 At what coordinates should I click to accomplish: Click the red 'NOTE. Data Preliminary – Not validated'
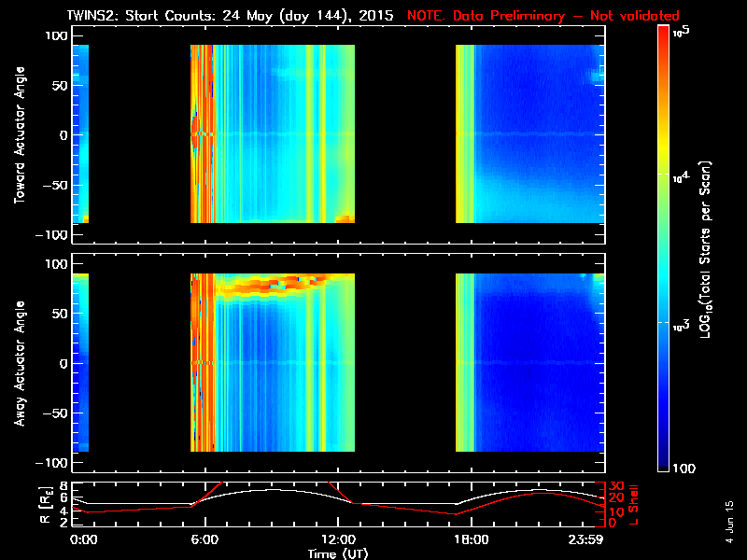click(543, 16)
